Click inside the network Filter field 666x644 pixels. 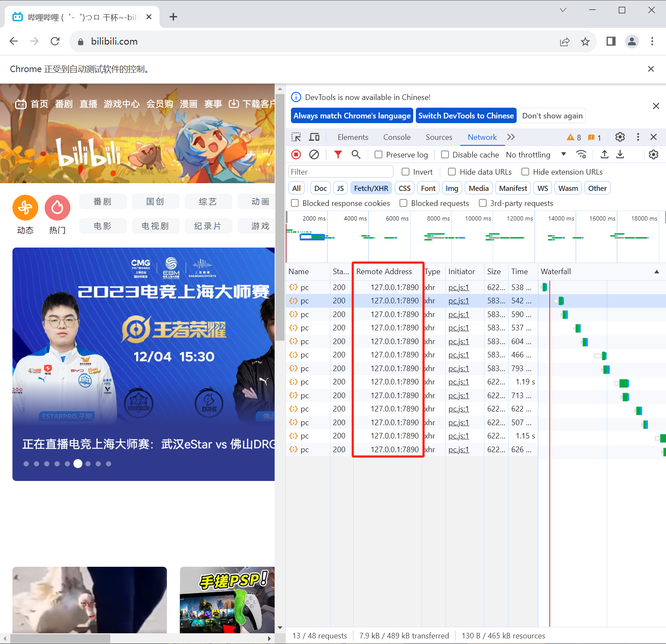click(x=341, y=172)
